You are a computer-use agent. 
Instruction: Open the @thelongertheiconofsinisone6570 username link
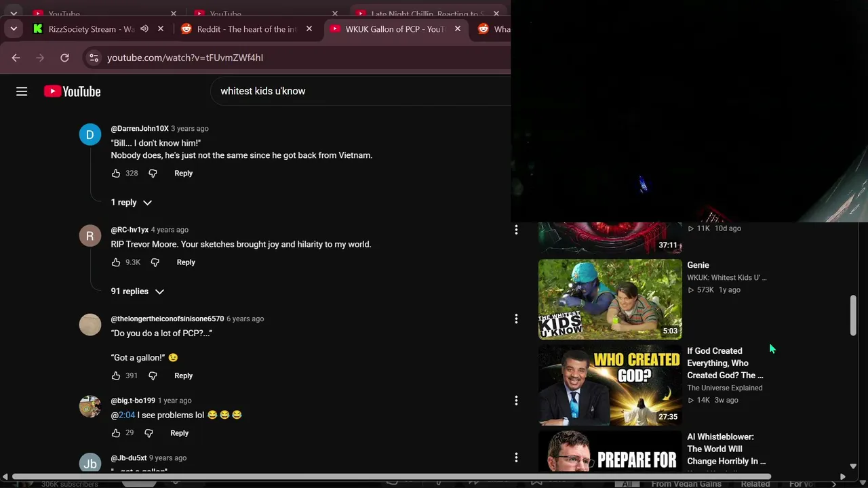(x=167, y=319)
